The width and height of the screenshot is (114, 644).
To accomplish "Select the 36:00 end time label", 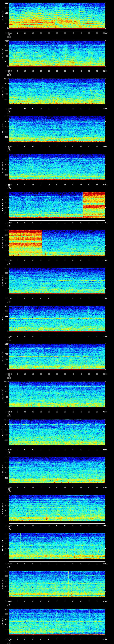I will click(105, 261).
